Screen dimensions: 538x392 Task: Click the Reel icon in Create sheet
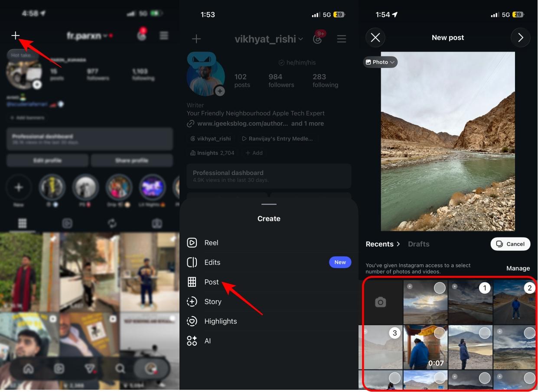tap(192, 243)
